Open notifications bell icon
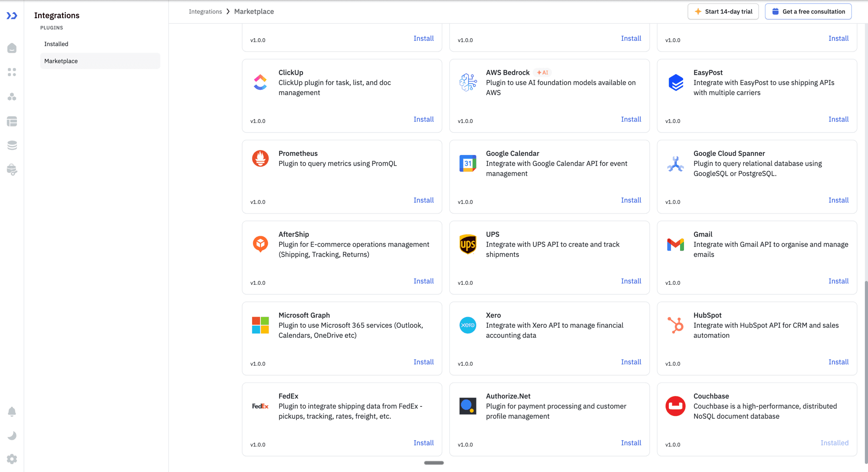The image size is (868, 472). (x=12, y=412)
